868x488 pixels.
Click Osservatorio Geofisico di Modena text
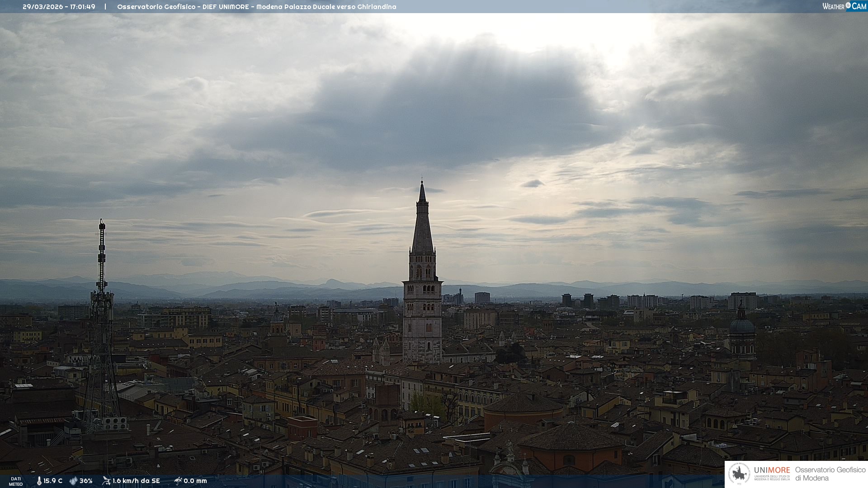click(830, 474)
